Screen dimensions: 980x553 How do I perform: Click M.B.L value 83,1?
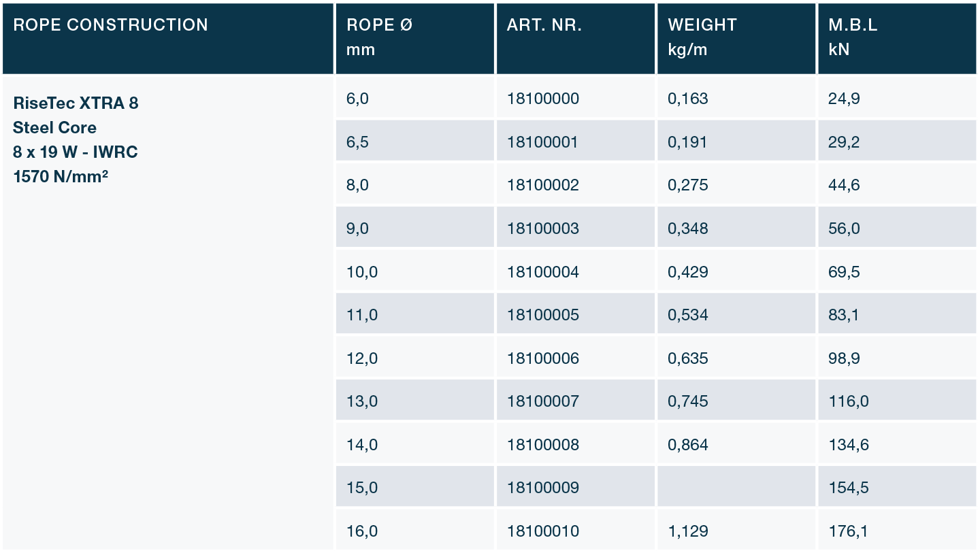click(x=843, y=315)
